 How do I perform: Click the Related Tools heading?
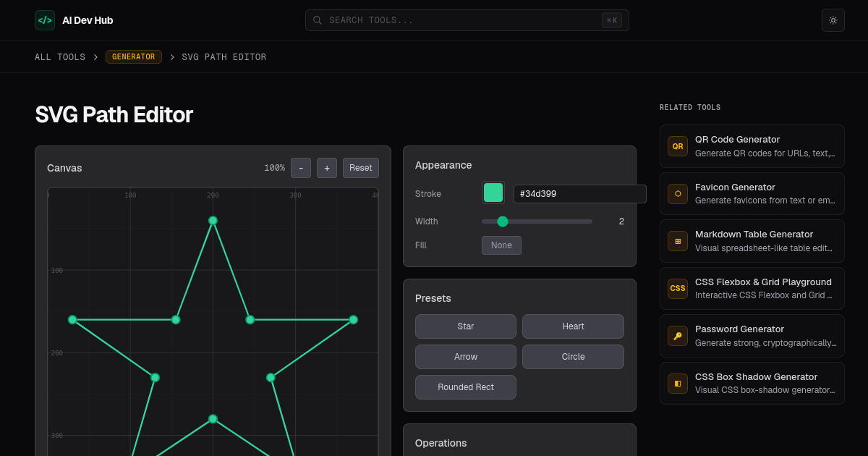click(690, 108)
